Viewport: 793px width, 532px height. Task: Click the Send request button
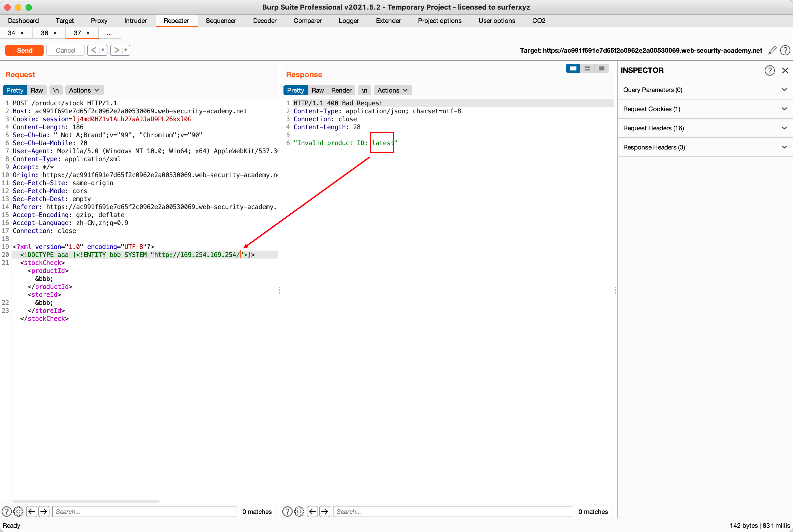[x=24, y=50]
